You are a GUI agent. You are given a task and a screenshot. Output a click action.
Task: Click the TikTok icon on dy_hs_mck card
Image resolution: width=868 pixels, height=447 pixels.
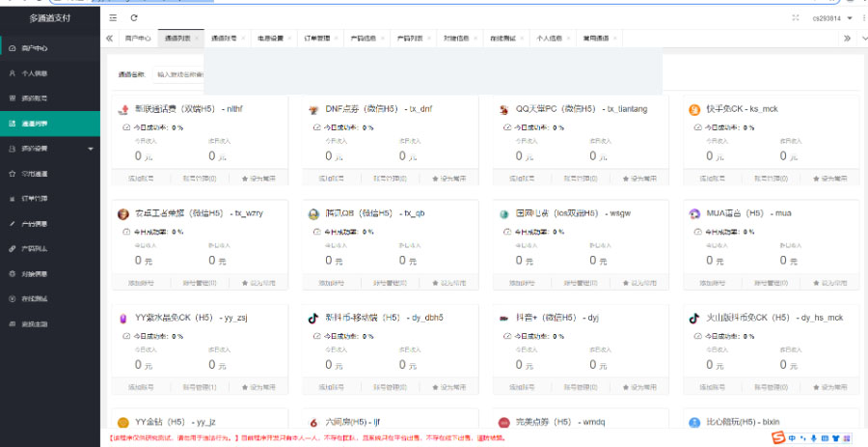click(x=694, y=319)
